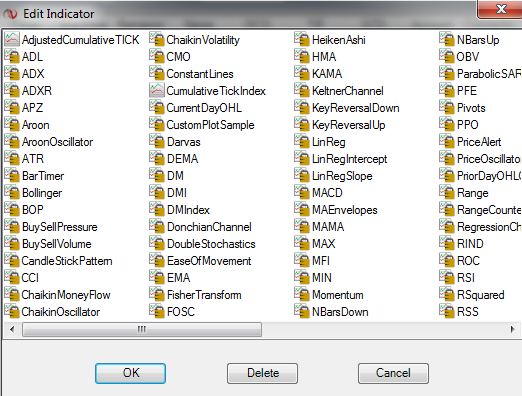Select the RIND indicator

[470, 244]
